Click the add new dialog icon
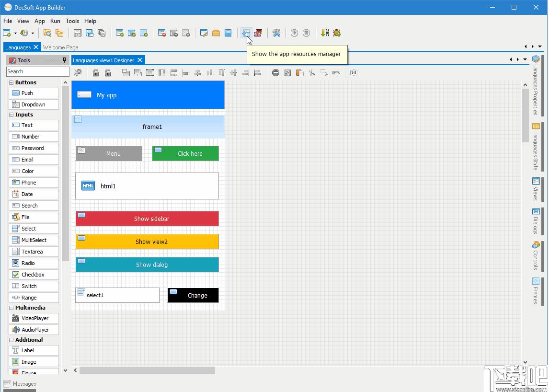The height and width of the screenshot is (392, 549). tap(132, 33)
